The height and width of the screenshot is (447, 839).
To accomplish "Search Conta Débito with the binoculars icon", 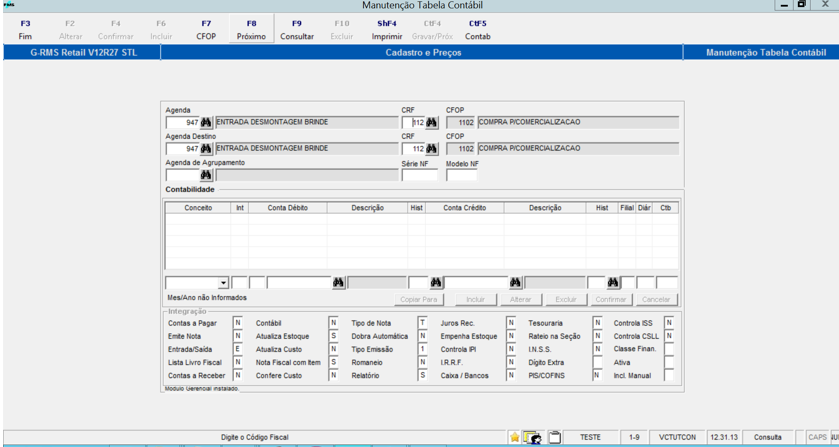I will 338,283.
